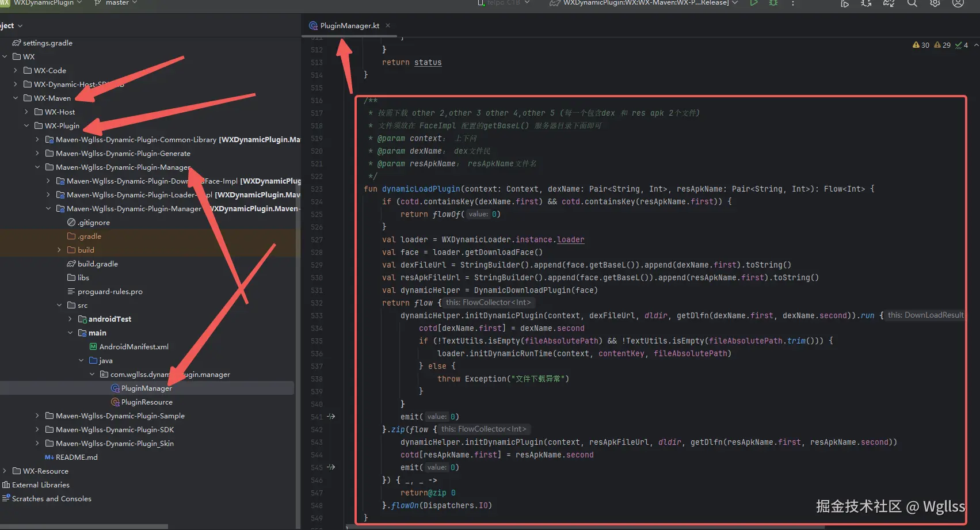Open the device selector dropdown
The image size is (980, 530).
pos(504,3)
